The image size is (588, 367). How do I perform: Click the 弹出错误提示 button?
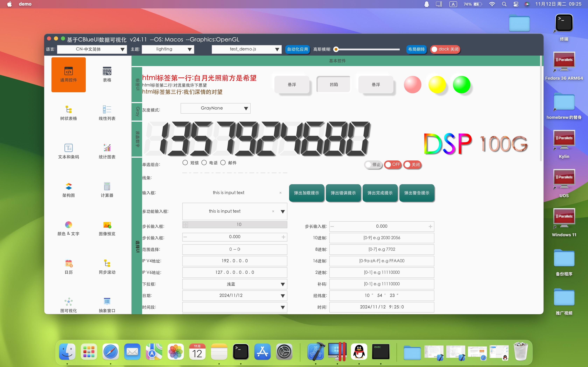coord(343,193)
